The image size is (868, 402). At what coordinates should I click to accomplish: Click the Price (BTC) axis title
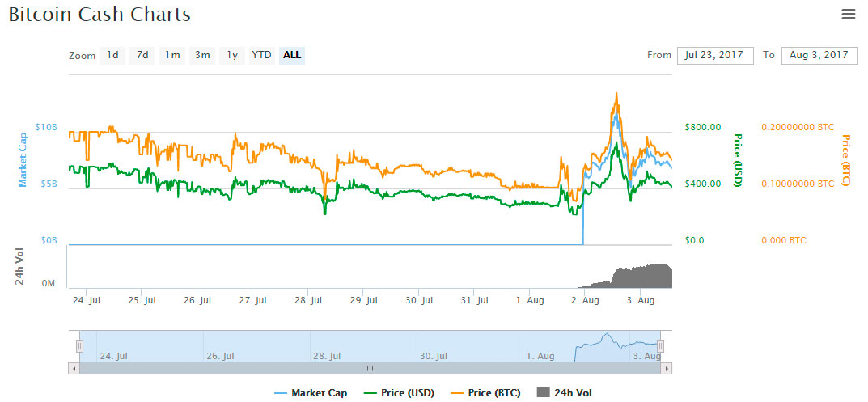click(846, 160)
